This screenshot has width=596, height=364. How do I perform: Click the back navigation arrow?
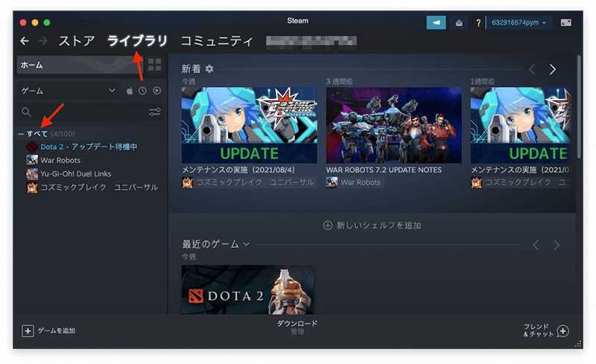pyautogui.click(x=25, y=41)
